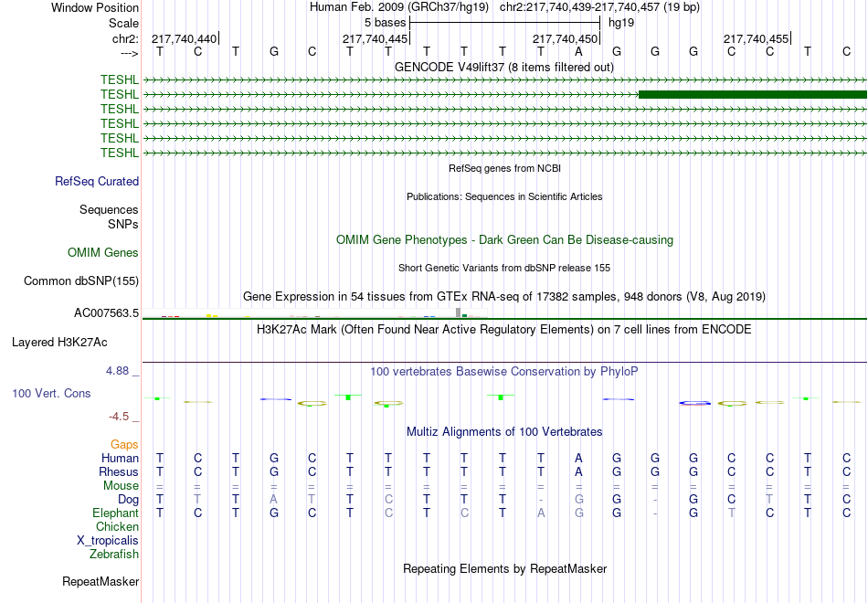
Task: Click the 'H3K27Ac Mark' ENCODE track title
Action: pos(504,330)
